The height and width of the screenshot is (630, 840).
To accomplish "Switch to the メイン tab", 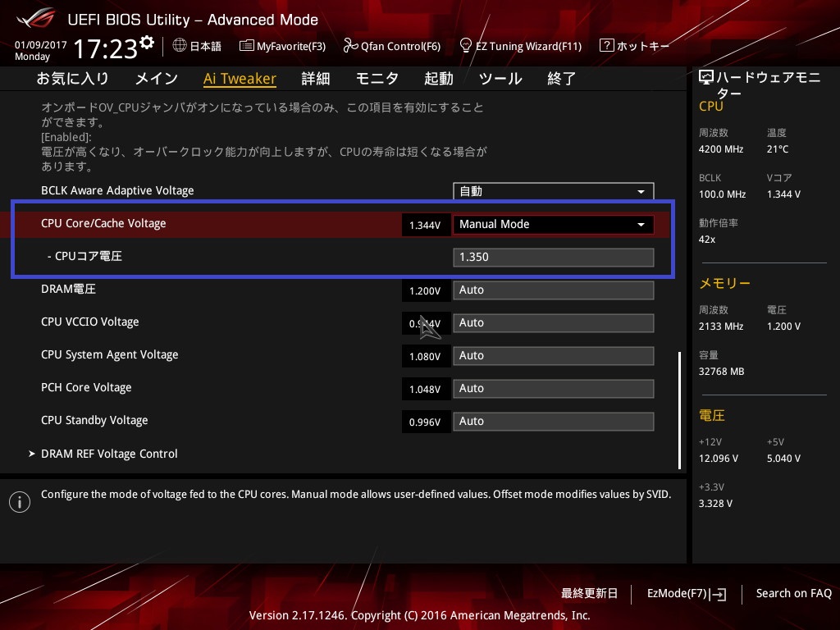I will click(157, 79).
